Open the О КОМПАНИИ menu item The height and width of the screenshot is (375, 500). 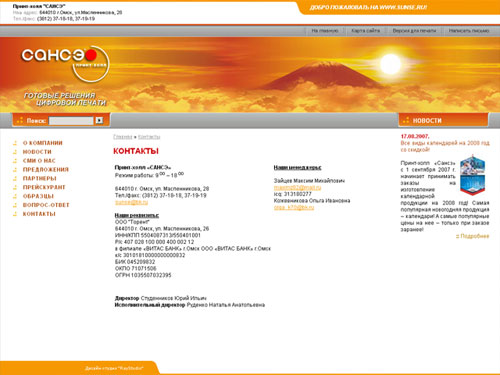click(42, 143)
